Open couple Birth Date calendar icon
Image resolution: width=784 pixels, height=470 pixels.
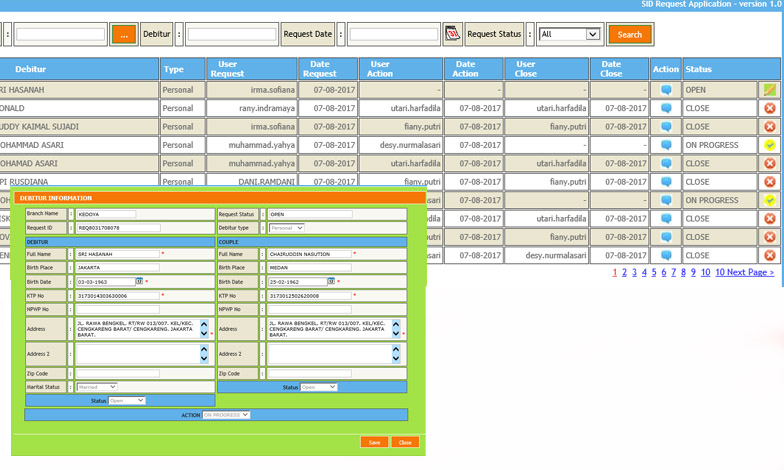pos(332,282)
